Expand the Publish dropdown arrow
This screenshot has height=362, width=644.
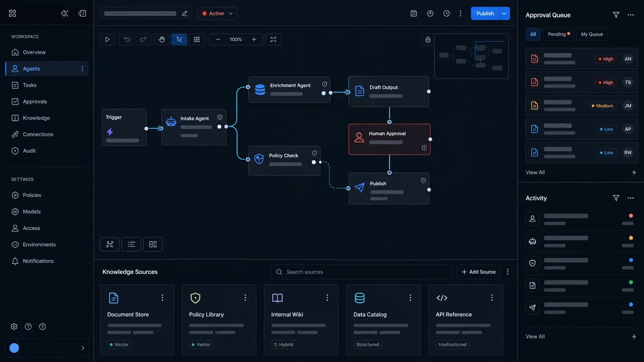[x=504, y=13]
